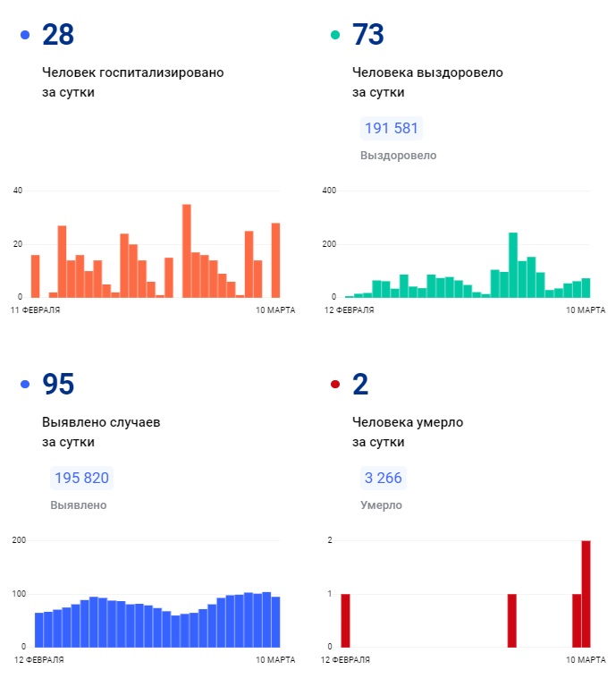Click the blue dot beside number 28
Viewport: 616px width, 687px height.
coord(25,35)
